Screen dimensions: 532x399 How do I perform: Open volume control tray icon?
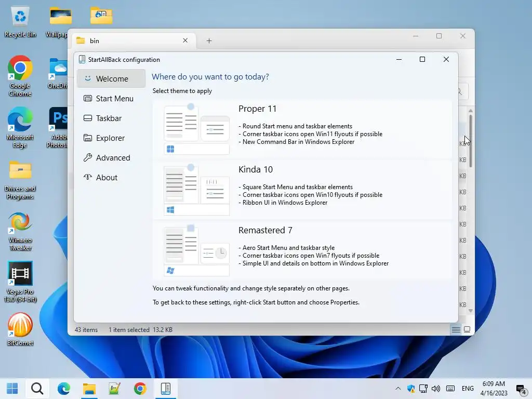point(436,389)
